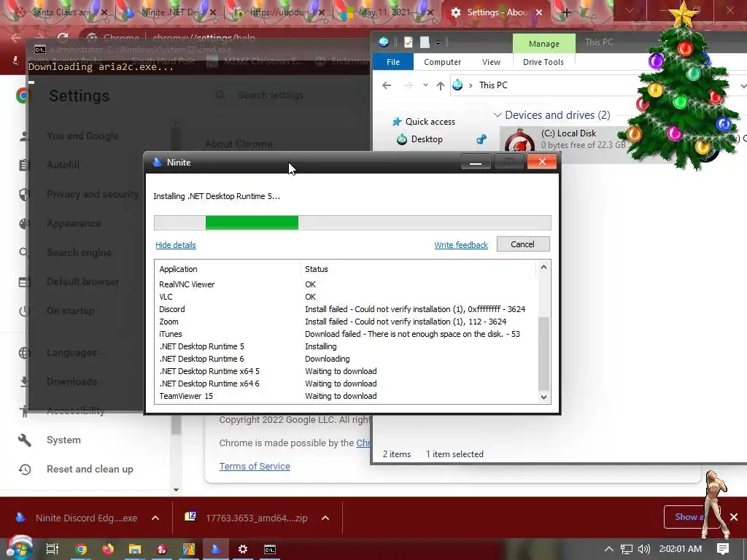Go back in File Explorer navigation
This screenshot has width=747, height=560.
click(x=387, y=85)
